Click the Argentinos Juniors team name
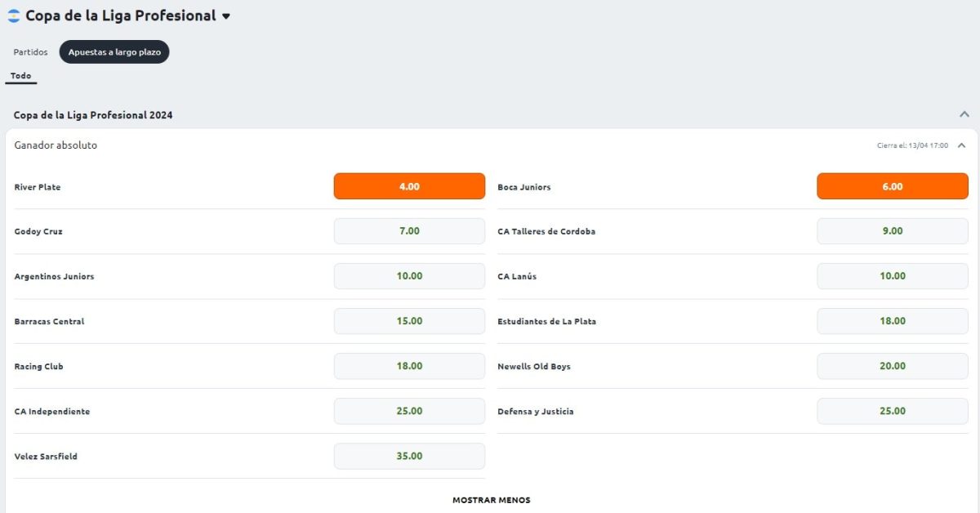This screenshot has height=513, width=980. click(x=54, y=277)
